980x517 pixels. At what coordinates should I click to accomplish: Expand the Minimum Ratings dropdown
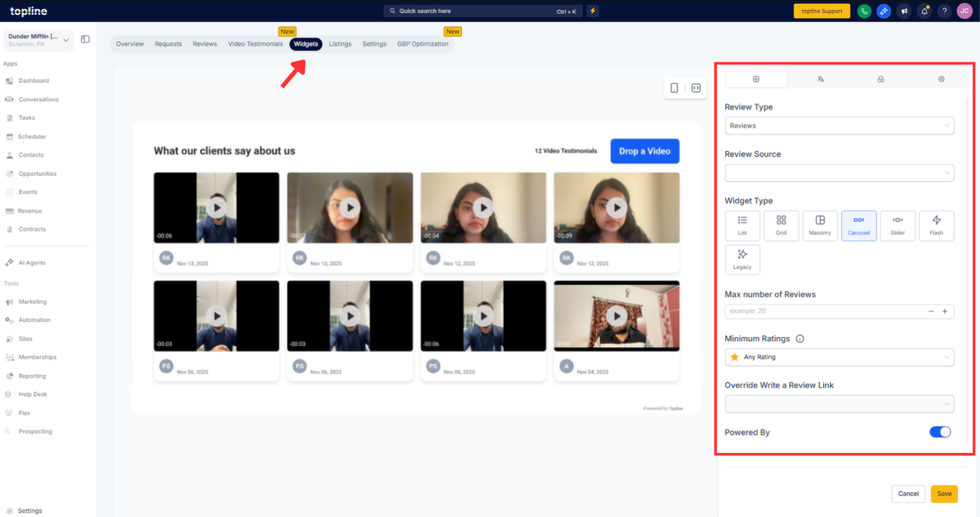(x=839, y=357)
